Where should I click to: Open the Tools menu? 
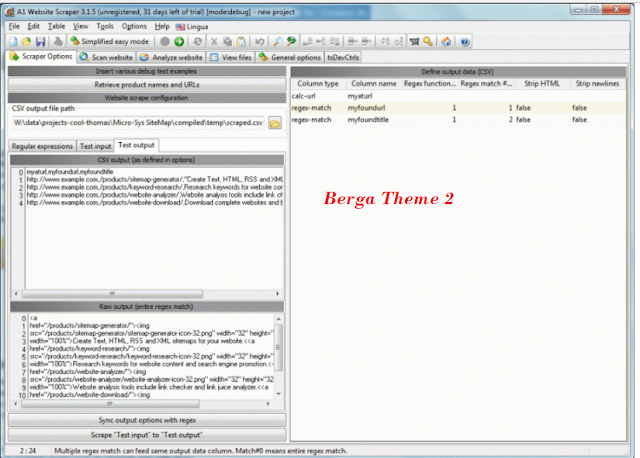tap(105, 27)
